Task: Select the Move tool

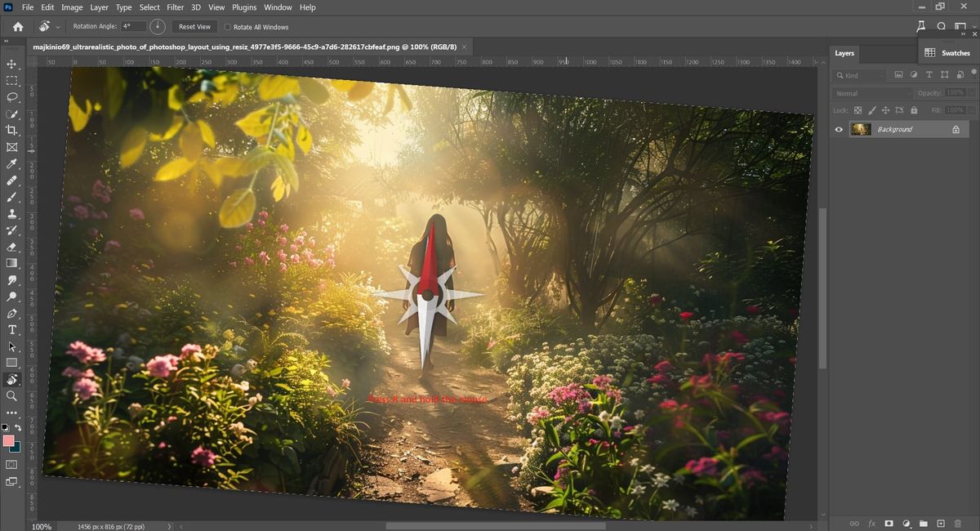Action: [x=11, y=64]
